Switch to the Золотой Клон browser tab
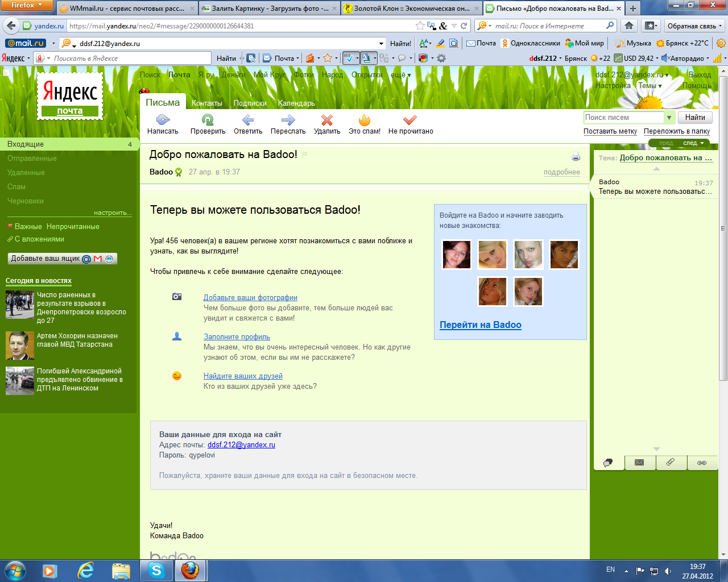This screenshot has width=728, height=582. pyautogui.click(x=412, y=9)
